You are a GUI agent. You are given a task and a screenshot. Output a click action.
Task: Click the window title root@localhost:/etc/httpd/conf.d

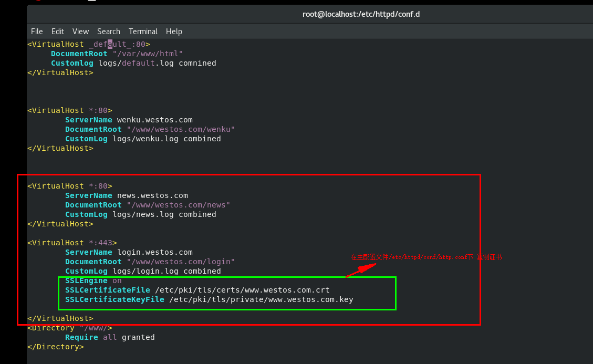(x=361, y=14)
